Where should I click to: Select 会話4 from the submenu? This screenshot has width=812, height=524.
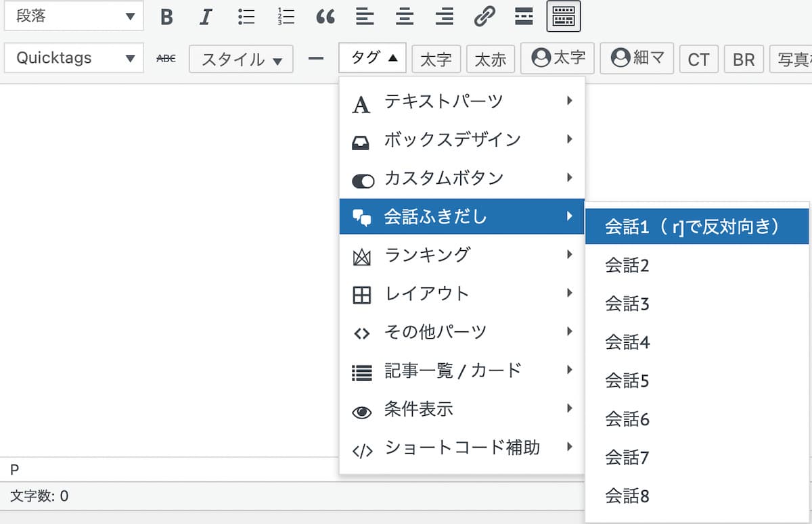click(x=697, y=343)
